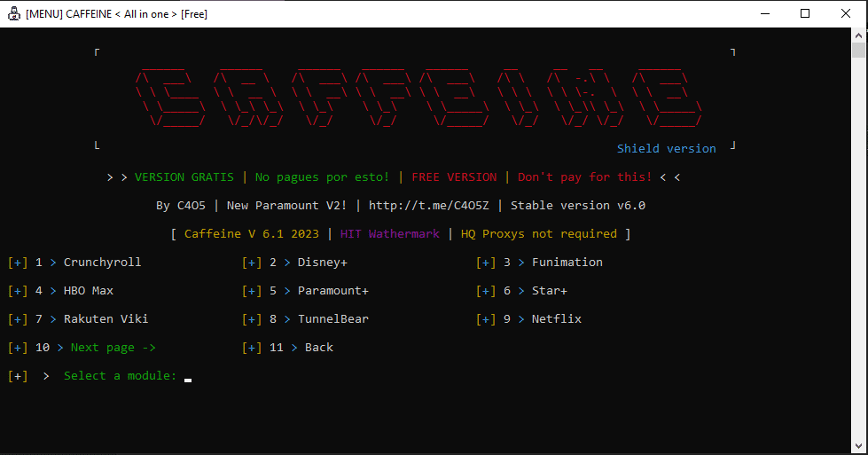Click the blue 'Shield version' label

click(667, 148)
